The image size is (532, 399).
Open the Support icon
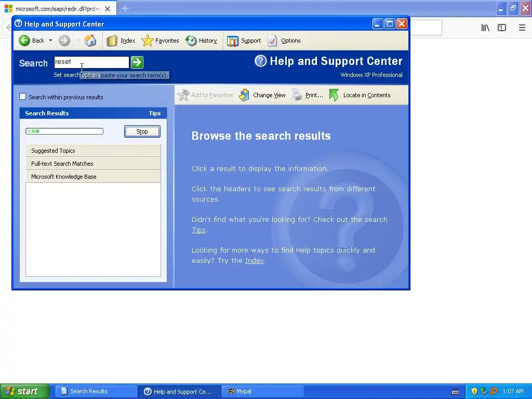pyautogui.click(x=233, y=41)
